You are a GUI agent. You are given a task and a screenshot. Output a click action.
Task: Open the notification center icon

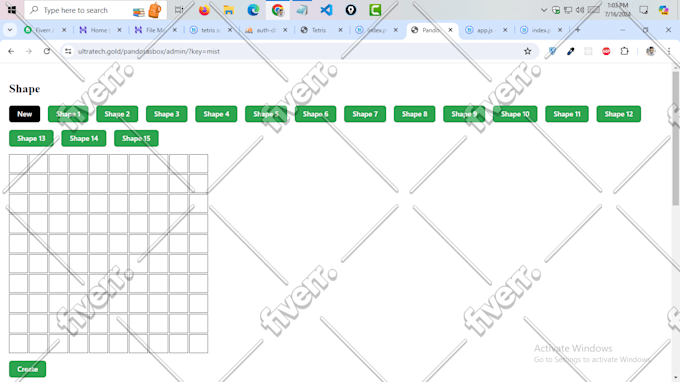pos(644,10)
